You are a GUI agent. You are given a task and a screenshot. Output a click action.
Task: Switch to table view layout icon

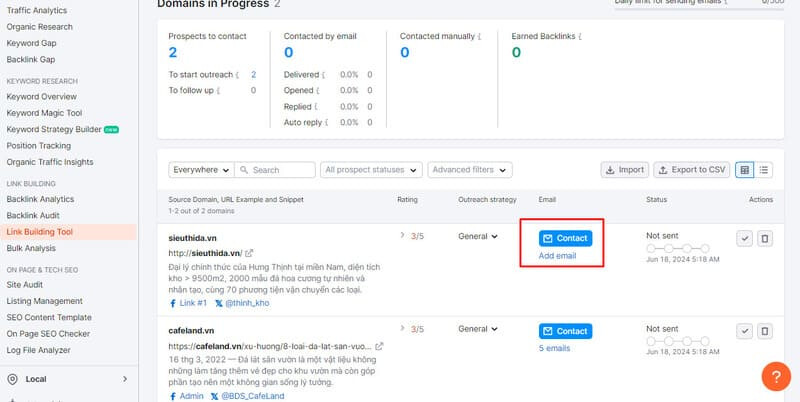click(x=744, y=170)
